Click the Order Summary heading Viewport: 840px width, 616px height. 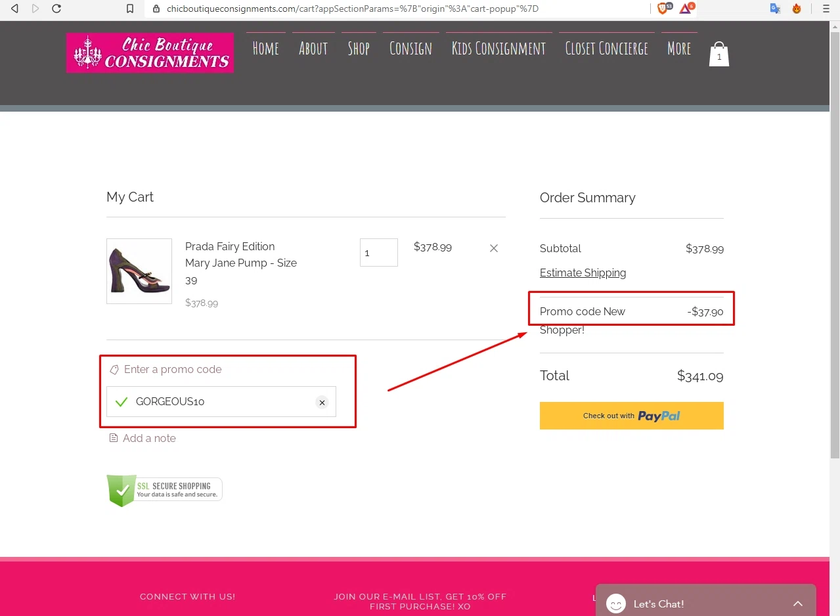pos(588,198)
